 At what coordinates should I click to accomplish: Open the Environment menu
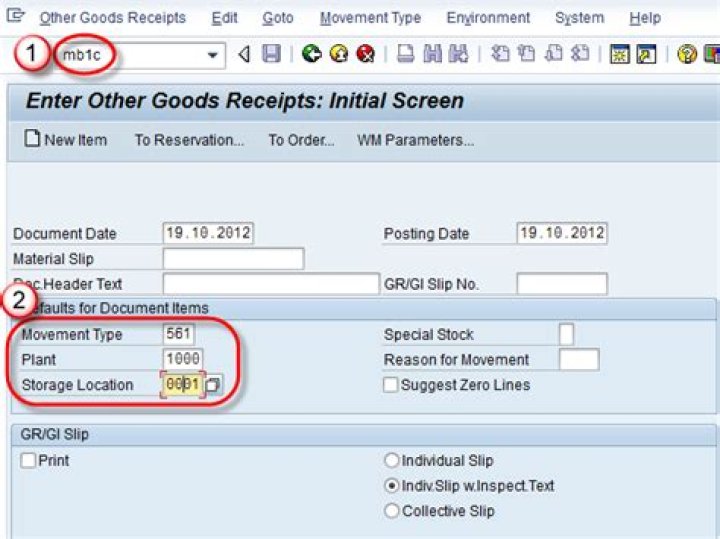pyautogui.click(x=488, y=18)
